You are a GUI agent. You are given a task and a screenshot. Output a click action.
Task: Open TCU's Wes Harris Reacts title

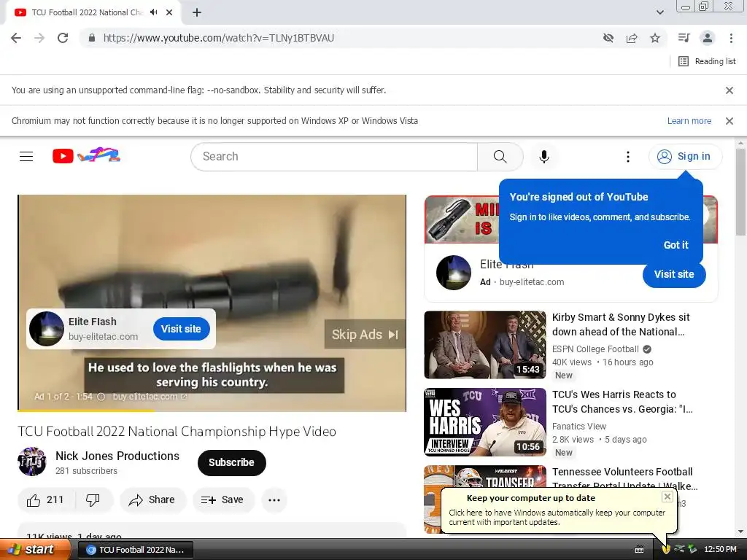[622, 402]
